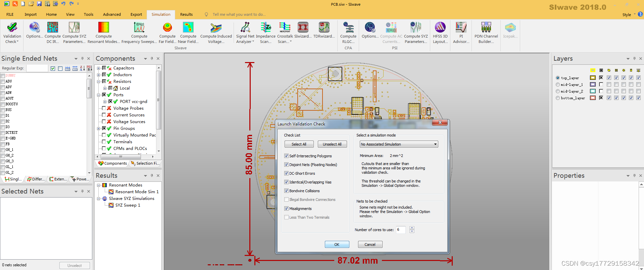Viewport: 644px width, 270px height.
Task: Switch to the Selection Filter tab
Action: click(145, 163)
